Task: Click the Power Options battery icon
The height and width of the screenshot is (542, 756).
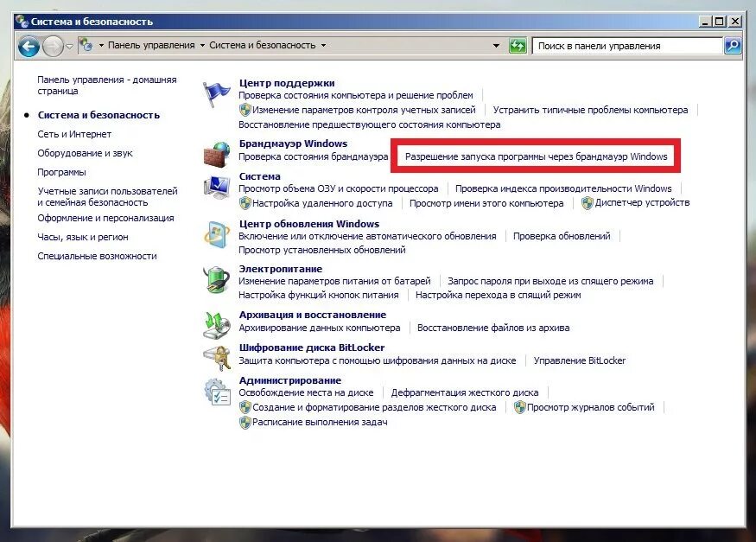Action: tap(217, 279)
